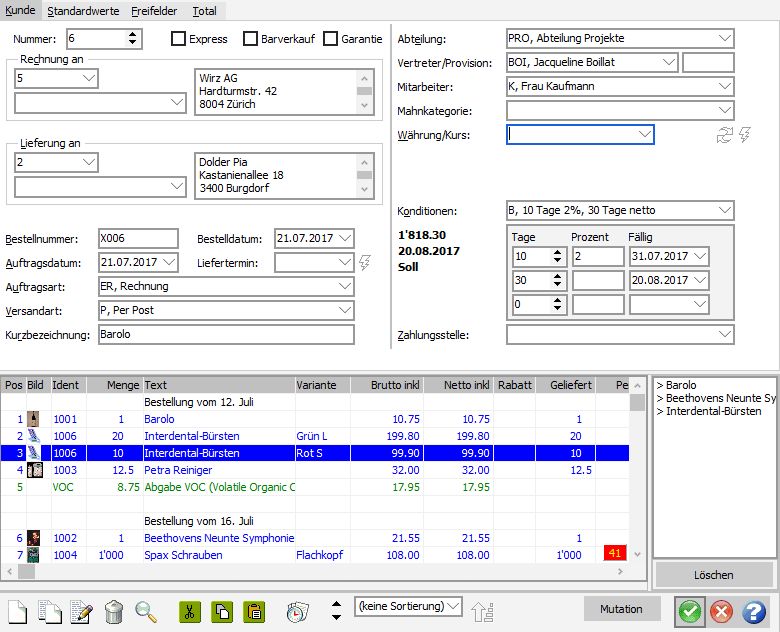Screen dimensions: 780x632
Task: Click the trash can delete icon
Action: [114, 611]
